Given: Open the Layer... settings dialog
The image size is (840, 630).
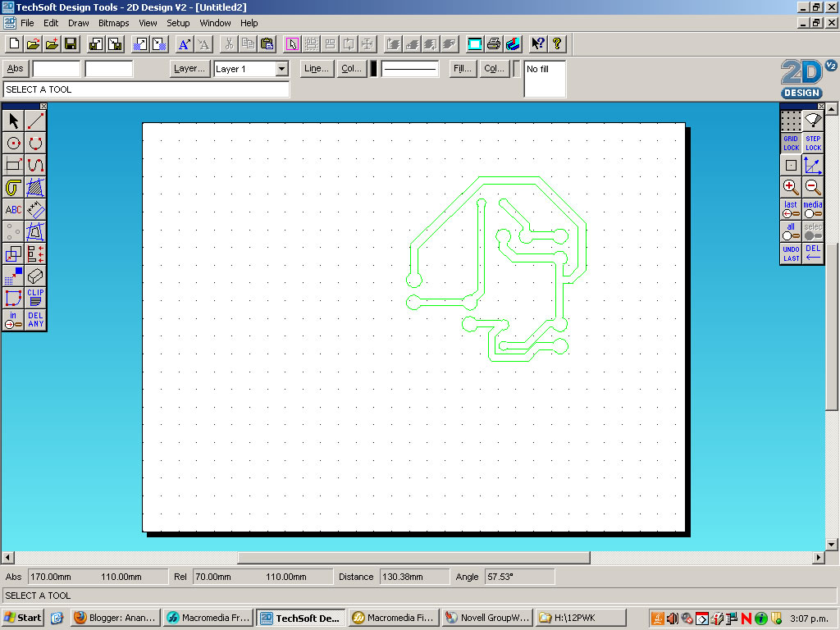Looking at the screenshot, I should pos(189,69).
